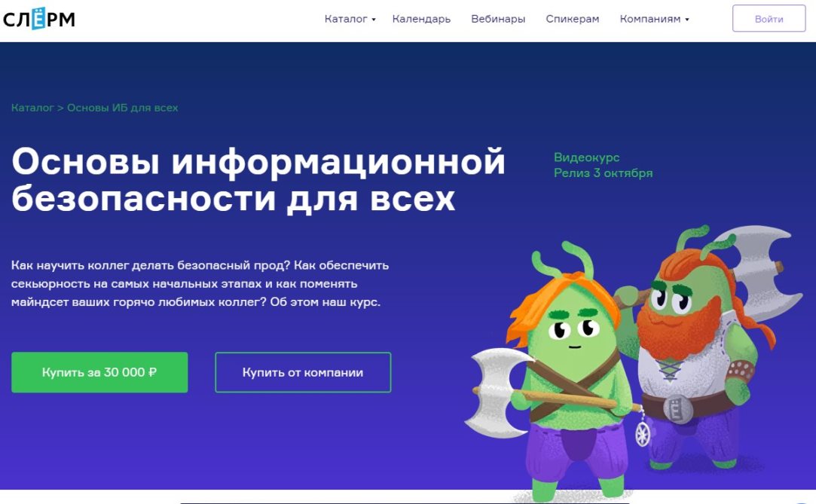Screen dimensions: 816x504
Task: Go to Вебинары section
Action: (x=498, y=20)
